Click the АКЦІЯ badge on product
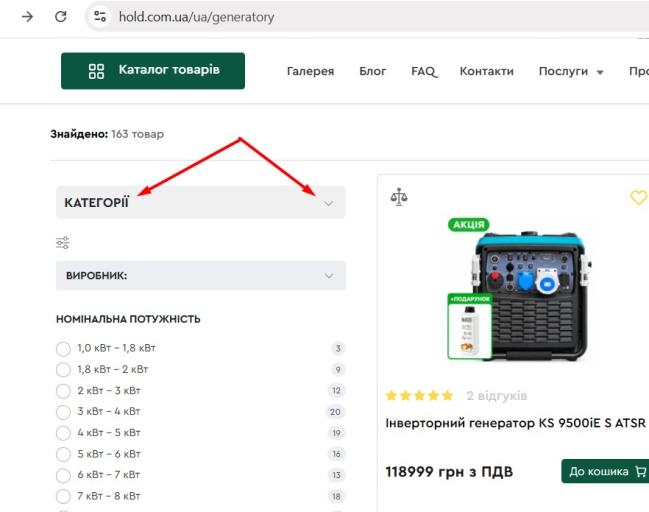The height and width of the screenshot is (512, 649). click(469, 224)
